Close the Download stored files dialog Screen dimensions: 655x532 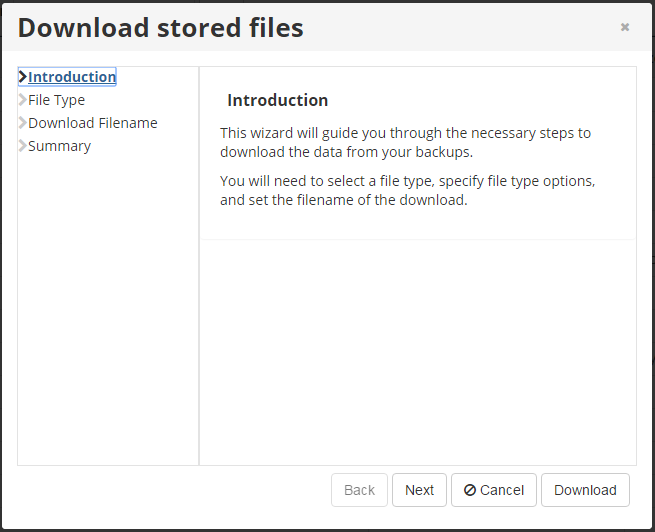point(625,27)
